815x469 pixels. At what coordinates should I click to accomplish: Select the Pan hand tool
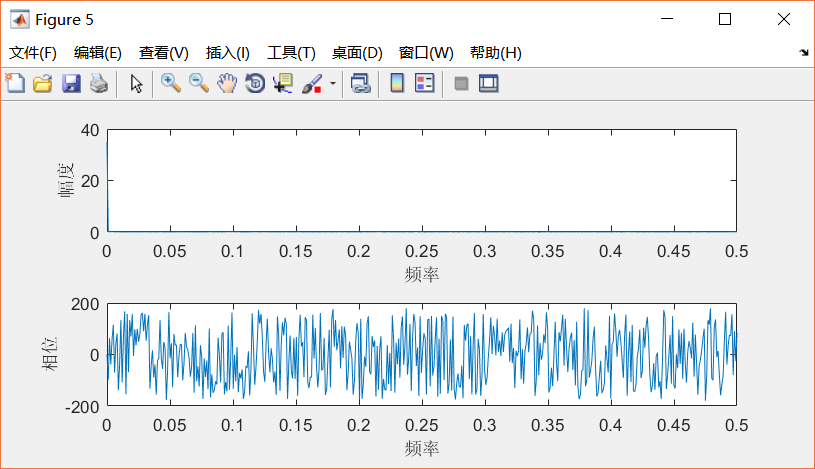(x=227, y=83)
